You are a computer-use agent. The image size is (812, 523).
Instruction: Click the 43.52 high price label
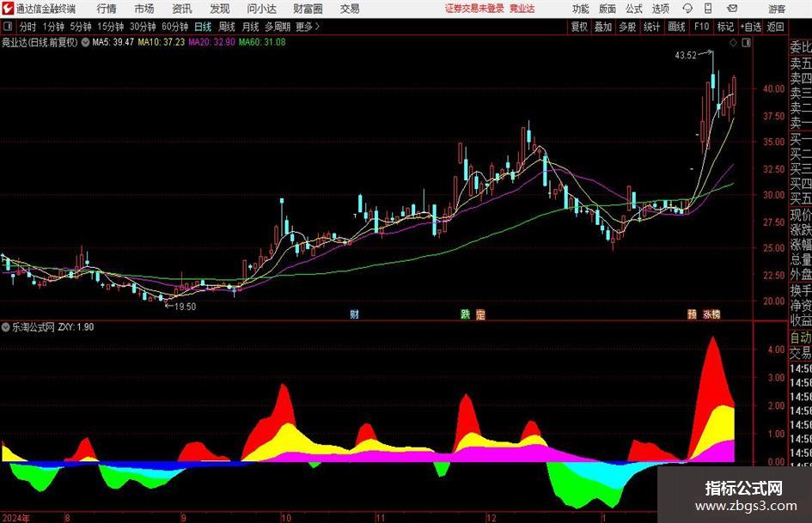pyautogui.click(x=687, y=56)
